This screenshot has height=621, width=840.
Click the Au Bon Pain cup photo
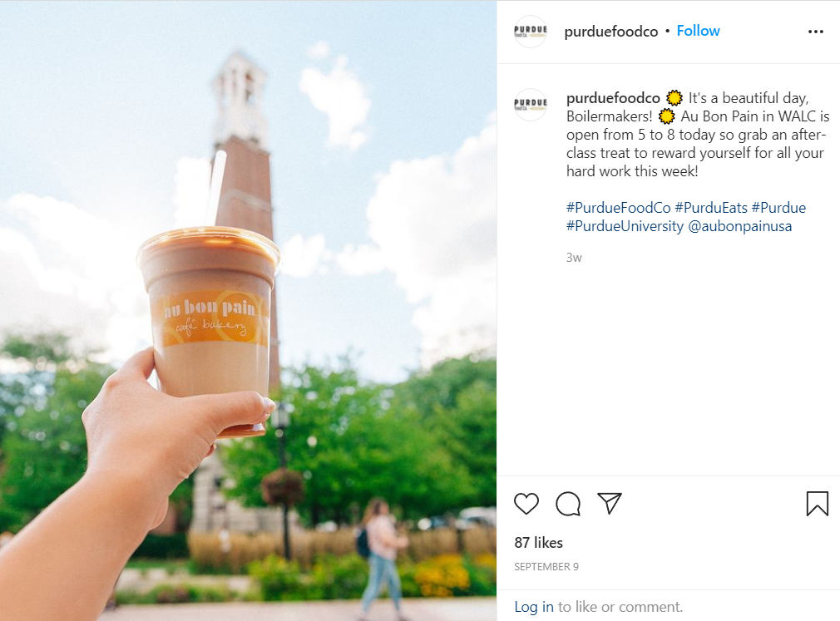click(248, 311)
